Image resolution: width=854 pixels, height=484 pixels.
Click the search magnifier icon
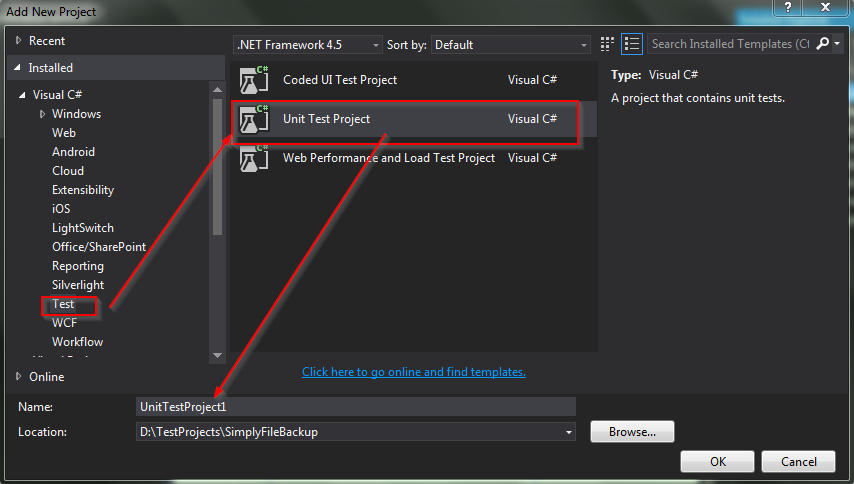[x=822, y=44]
